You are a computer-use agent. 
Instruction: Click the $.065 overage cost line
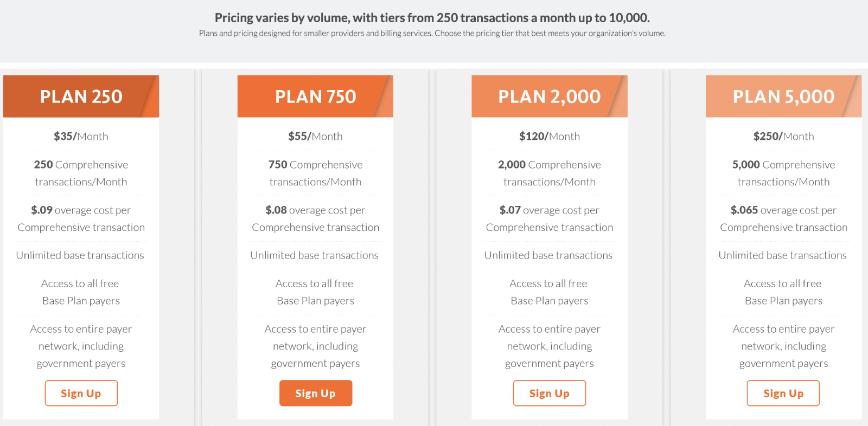tap(783, 218)
